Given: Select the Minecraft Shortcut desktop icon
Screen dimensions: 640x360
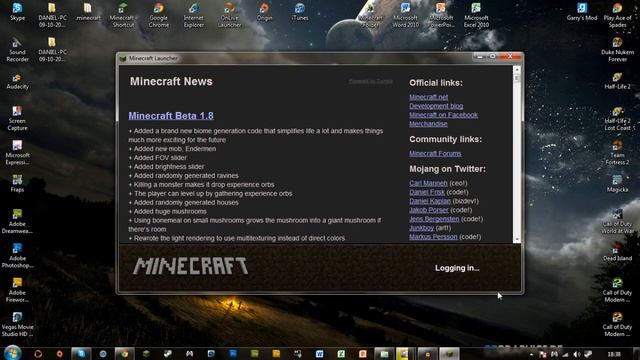Looking at the screenshot, I should click(x=123, y=15).
